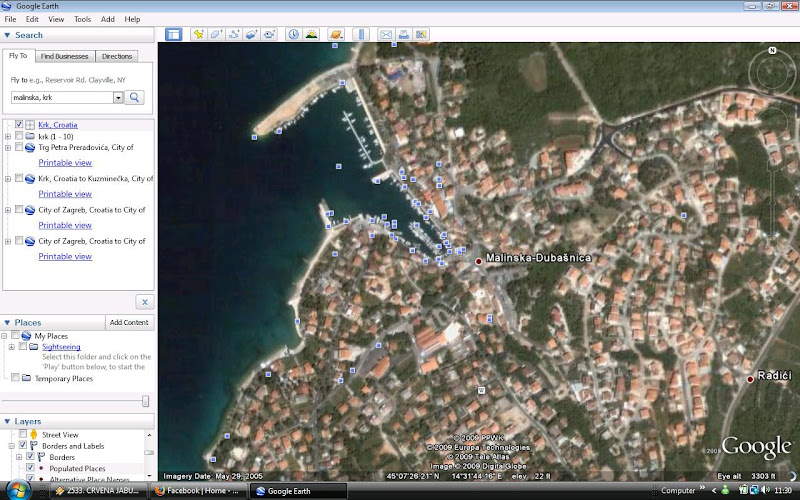Screen dimensions: 800x500
Task: Open the Fly To search history dropdown
Action: click(118, 97)
